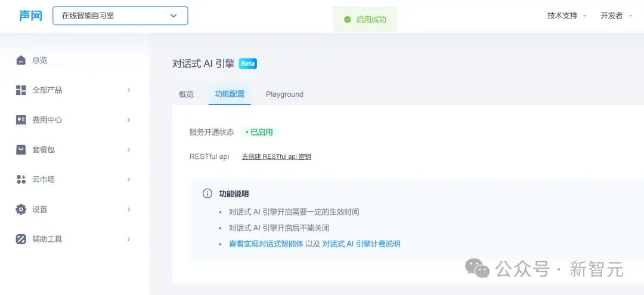
Task: Open the 技术支持 dropdown menu
Action: [567, 16]
